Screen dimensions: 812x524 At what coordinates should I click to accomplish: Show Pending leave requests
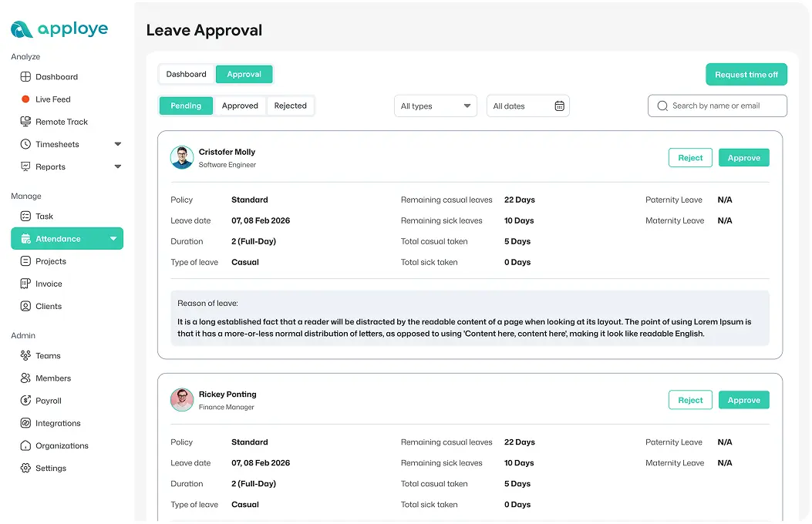point(186,106)
